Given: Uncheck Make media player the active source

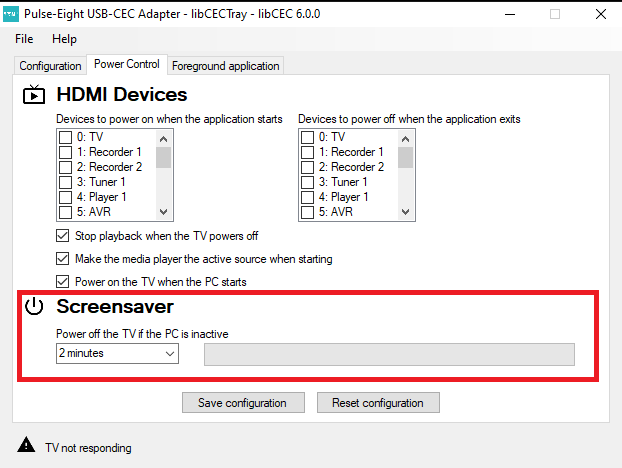Looking at the screenshot, I should click(x=64, y=259).
